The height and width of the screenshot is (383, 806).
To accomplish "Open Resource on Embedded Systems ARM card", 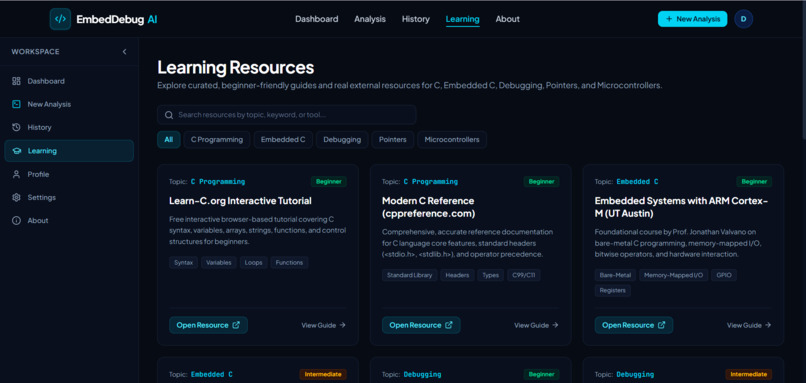I will 634,325.
